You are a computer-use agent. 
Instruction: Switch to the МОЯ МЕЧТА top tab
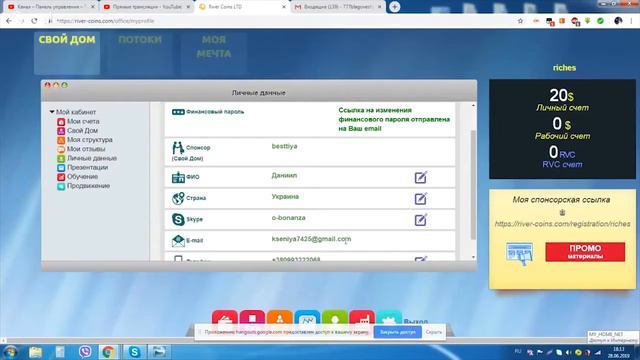(213, 53)
